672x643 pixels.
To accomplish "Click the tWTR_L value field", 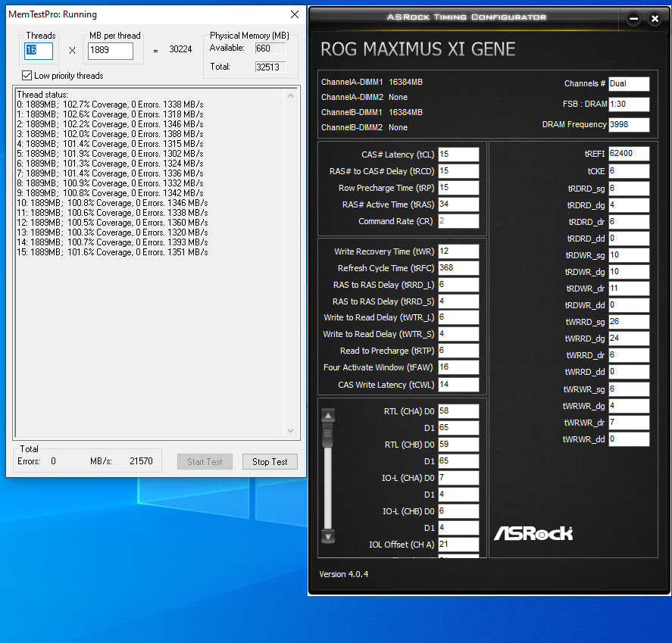I will click(x=458, y=317).
